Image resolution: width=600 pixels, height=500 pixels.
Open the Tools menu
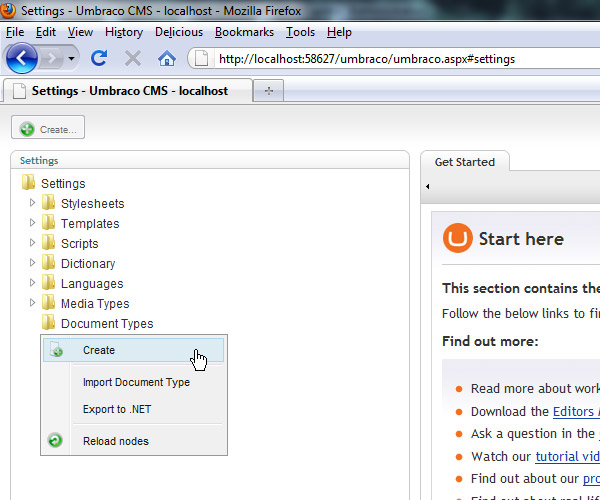click(300, 32)
